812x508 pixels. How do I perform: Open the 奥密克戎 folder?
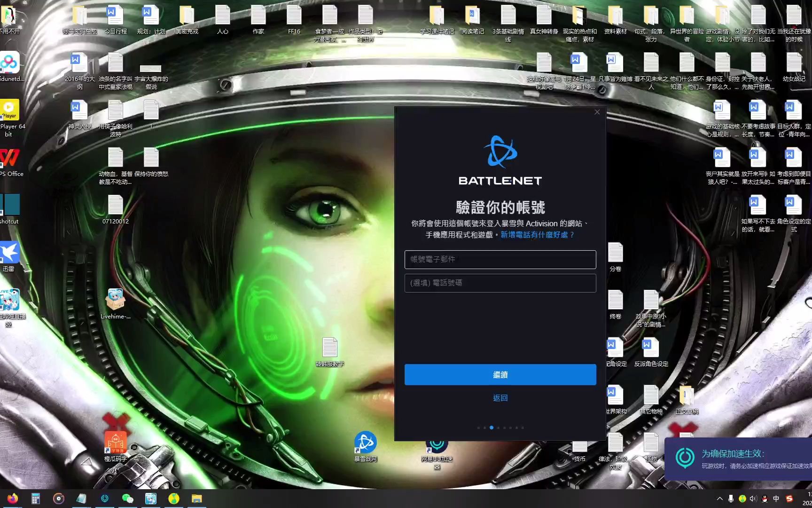pos(187,20)
